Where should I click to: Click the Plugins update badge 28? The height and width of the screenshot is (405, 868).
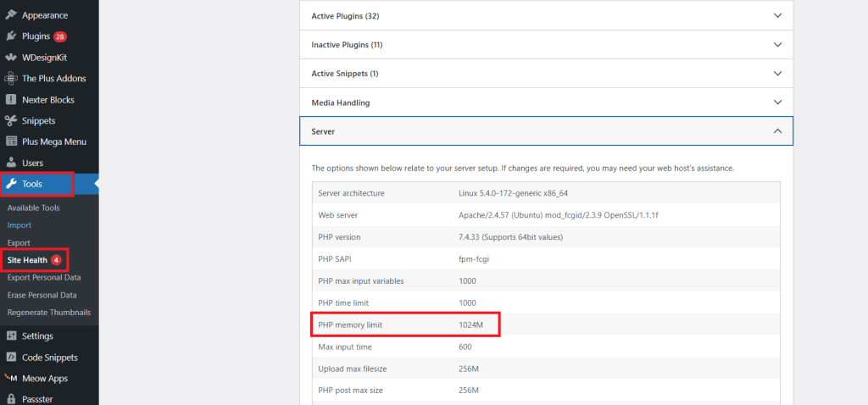(x=60, y=36)
